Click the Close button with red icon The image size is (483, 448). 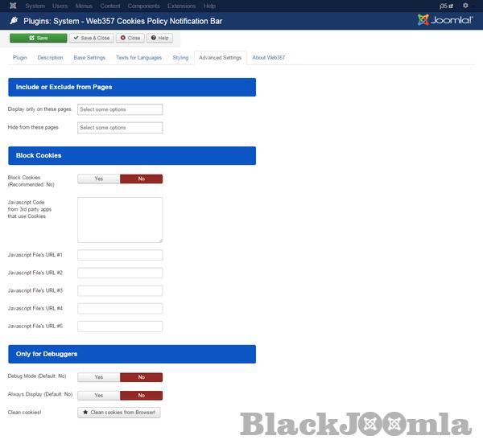[130, 38]
